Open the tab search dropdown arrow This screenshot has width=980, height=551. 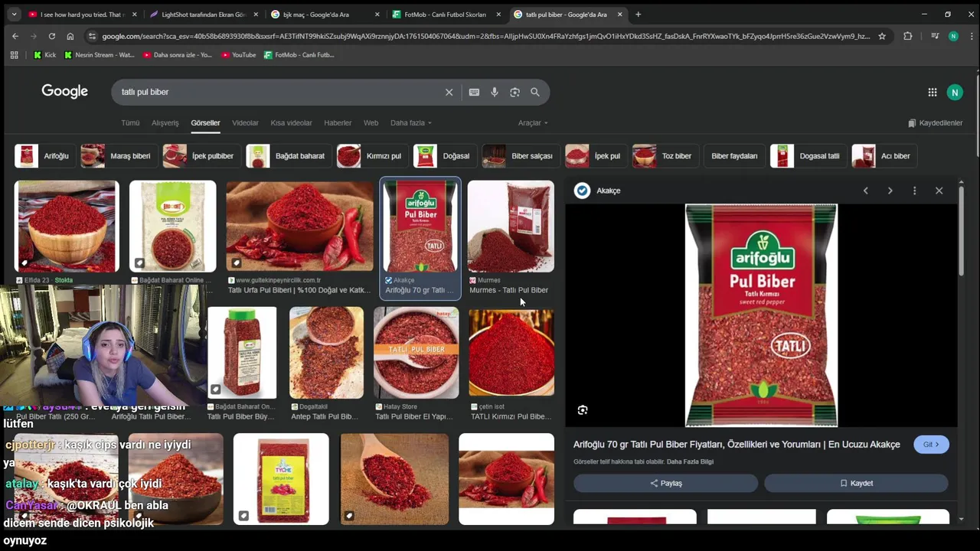(14, 15)
